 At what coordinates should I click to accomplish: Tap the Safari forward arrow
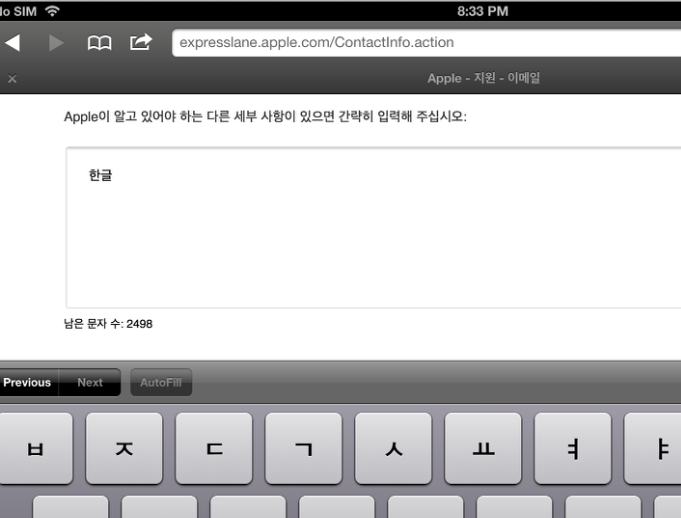(x=56, y=43)
